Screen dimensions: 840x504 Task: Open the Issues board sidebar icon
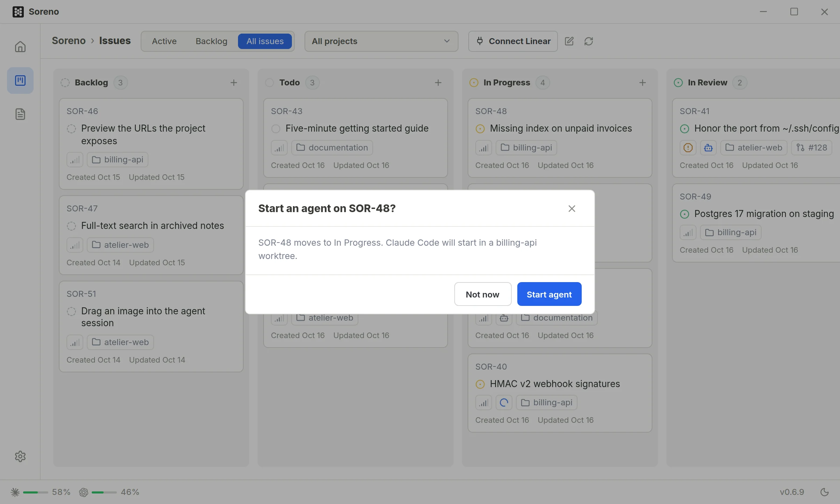click(x=20, y=80)
